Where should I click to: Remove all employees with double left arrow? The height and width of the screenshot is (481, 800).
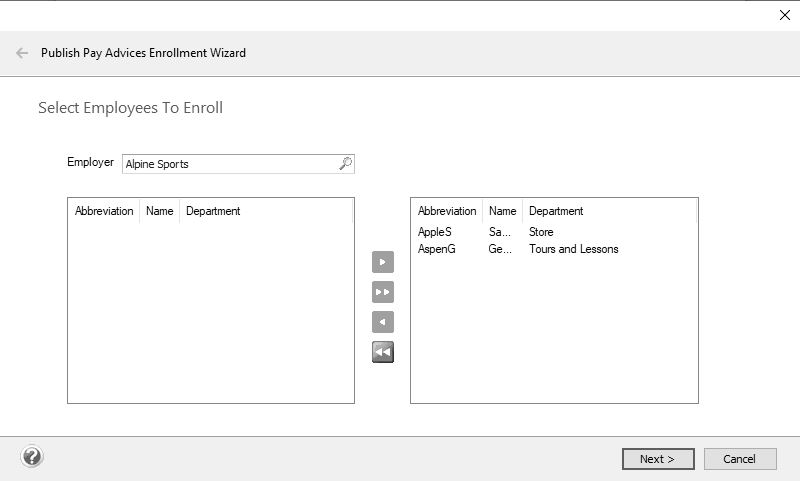383,352
